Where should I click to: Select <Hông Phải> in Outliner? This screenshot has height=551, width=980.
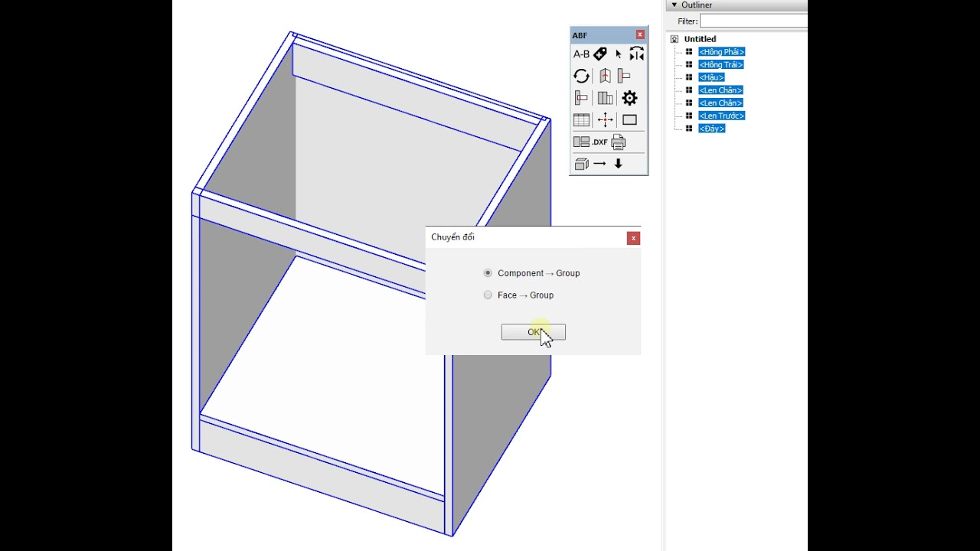pyautogui.click(x=721, y=52)
